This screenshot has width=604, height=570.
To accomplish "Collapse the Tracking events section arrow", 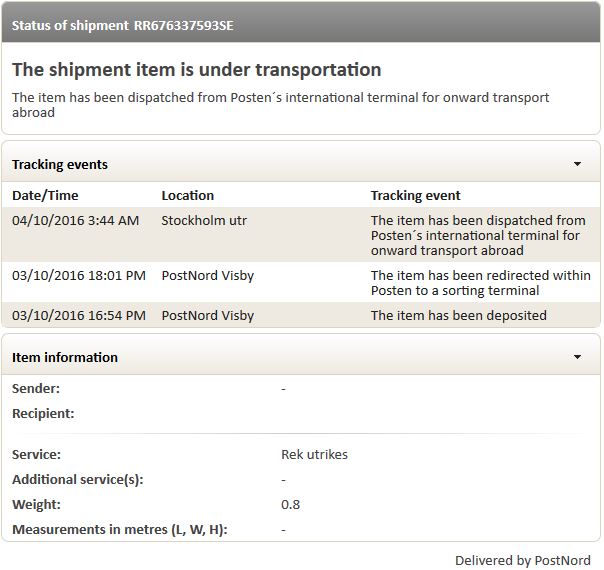I will [x=577, y=164].
